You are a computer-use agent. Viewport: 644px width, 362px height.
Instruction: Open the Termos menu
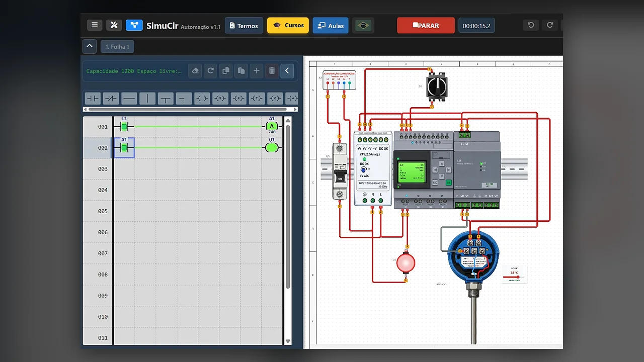click(244, 26)
